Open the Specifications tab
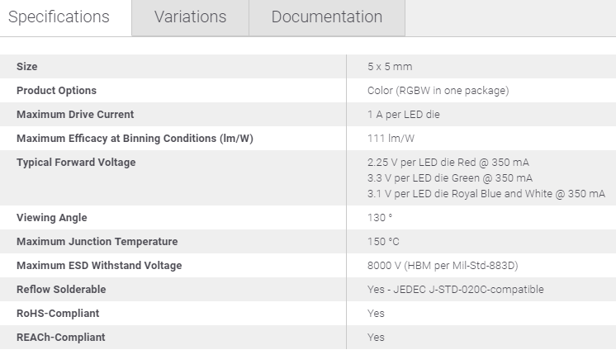This screenshot has width=616, height=364. coord(59,17)
